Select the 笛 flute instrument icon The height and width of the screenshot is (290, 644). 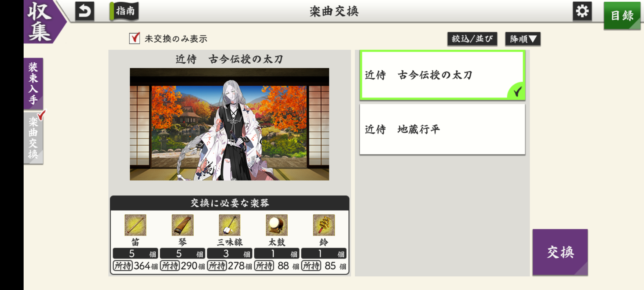pyautogui.click(x=135, y=225)
